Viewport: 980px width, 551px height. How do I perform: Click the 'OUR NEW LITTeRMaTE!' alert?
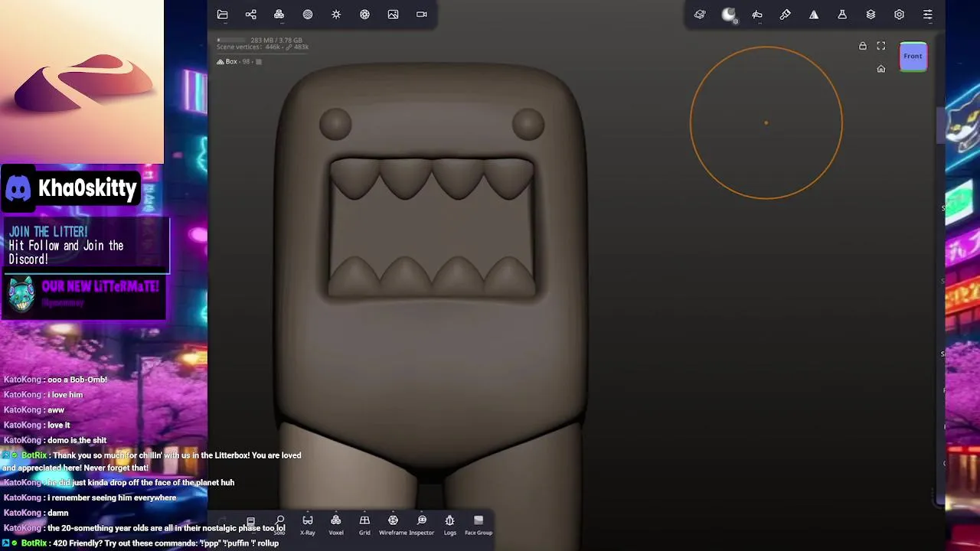click(x=84, y=295)
